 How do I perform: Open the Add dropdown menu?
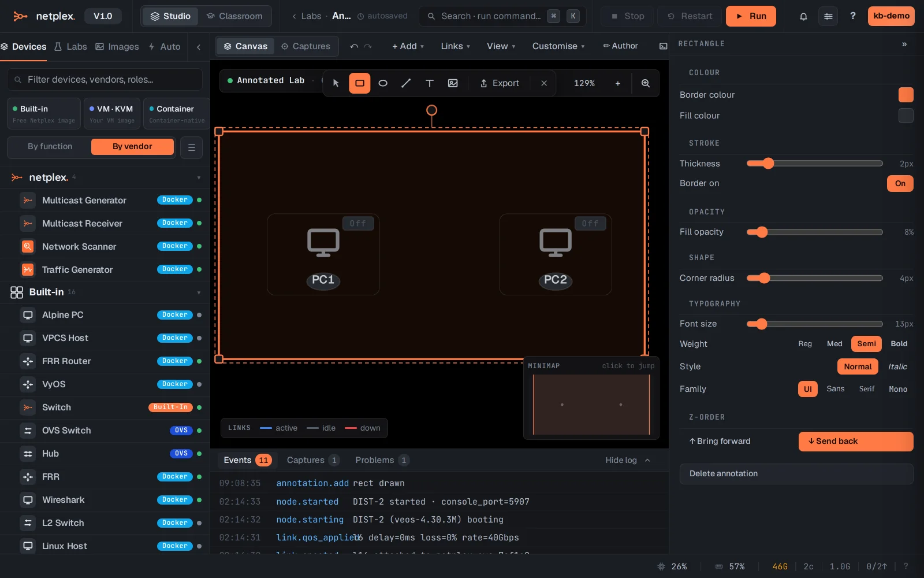coord(408,46)
